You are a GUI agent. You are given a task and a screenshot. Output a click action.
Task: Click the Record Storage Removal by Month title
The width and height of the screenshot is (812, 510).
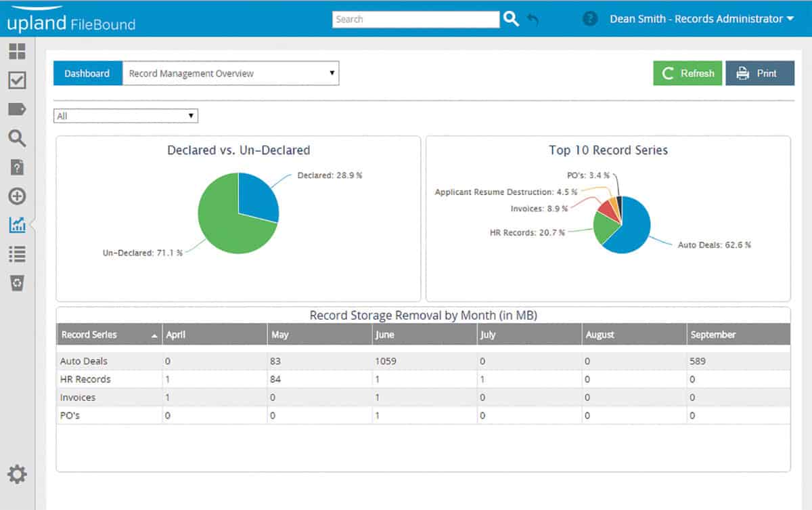pos(424,315)
